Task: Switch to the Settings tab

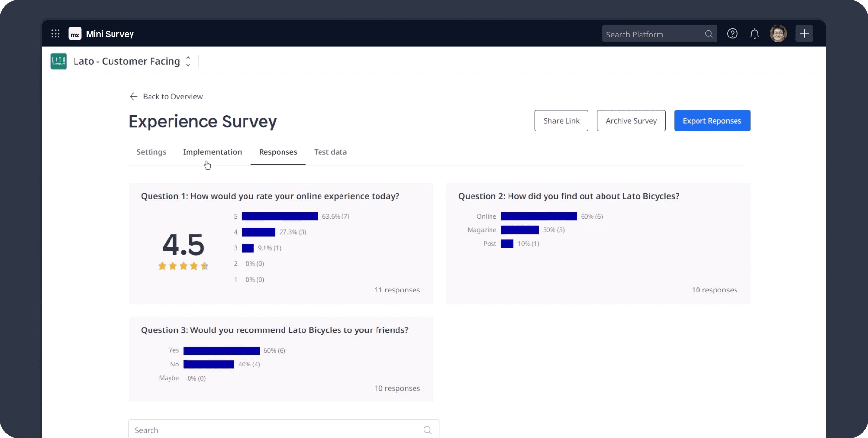Action: coord(151,152)
